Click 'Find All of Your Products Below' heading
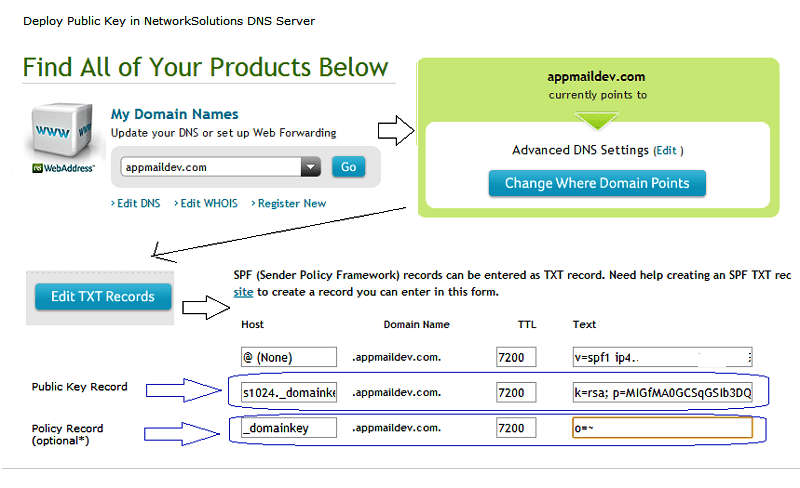 pos(206,67)
